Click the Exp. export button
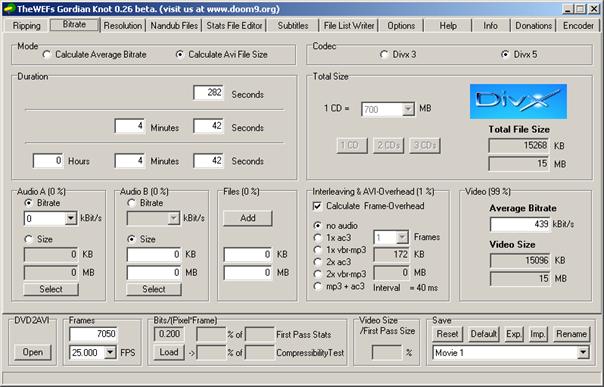This screenshot has height=387, width=604. click(514, 334)
